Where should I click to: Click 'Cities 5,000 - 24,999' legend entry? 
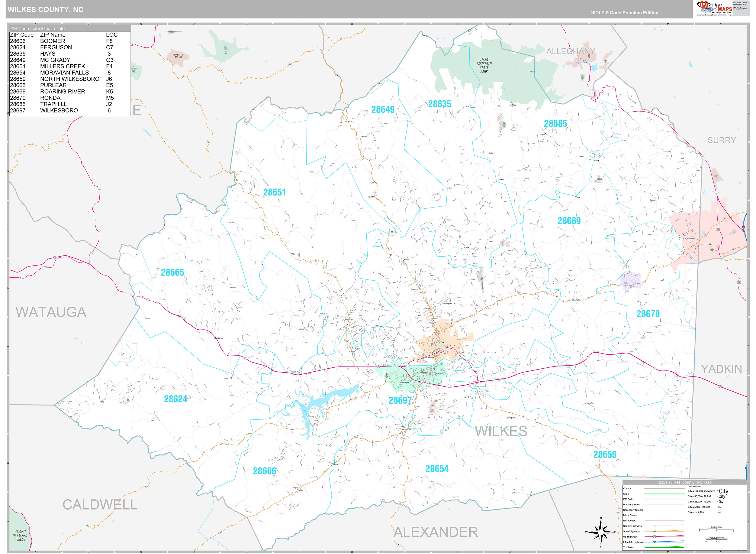[704, 507]
